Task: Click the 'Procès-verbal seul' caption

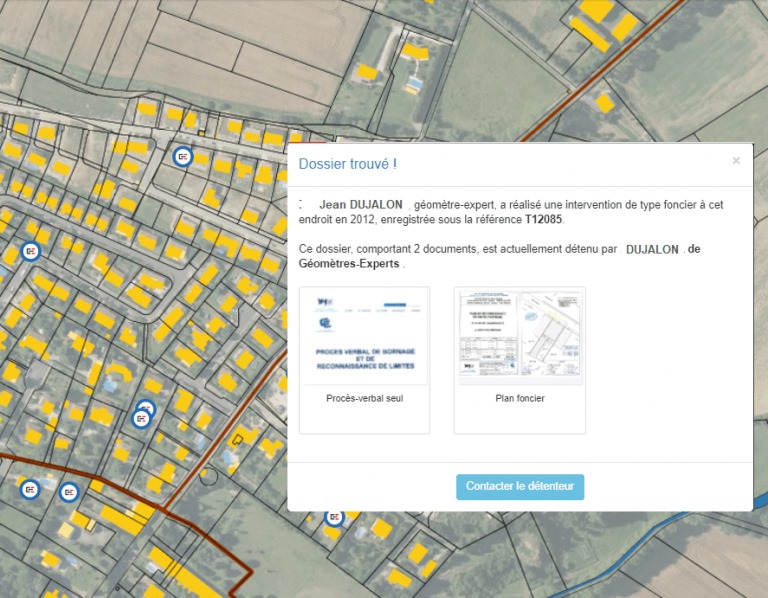Action: (x=365, y=398)
